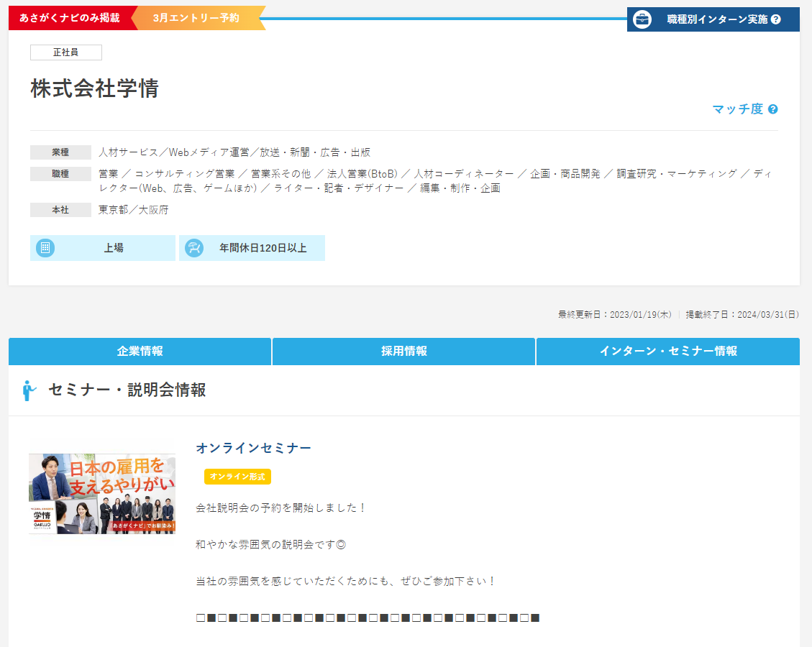This screenshot has height=647, width=812.
Task: Click the 正社員 employment type badge
Action: 65,52
